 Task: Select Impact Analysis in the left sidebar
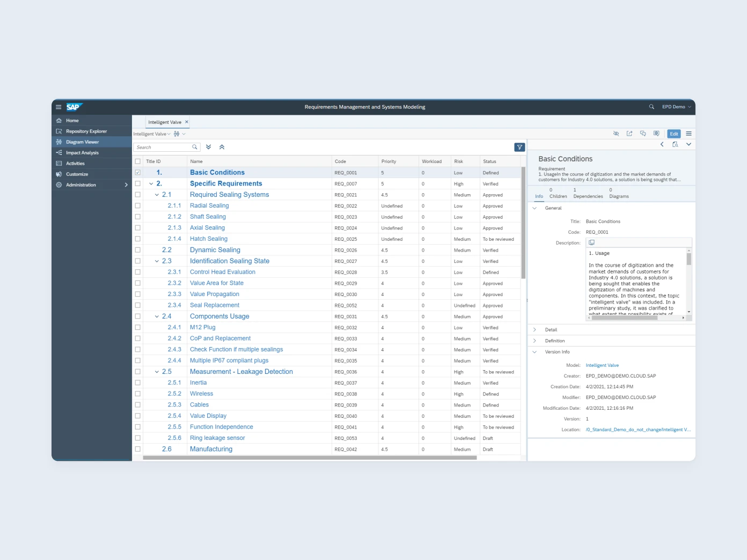pyautogui.click(x=82, y=152)
